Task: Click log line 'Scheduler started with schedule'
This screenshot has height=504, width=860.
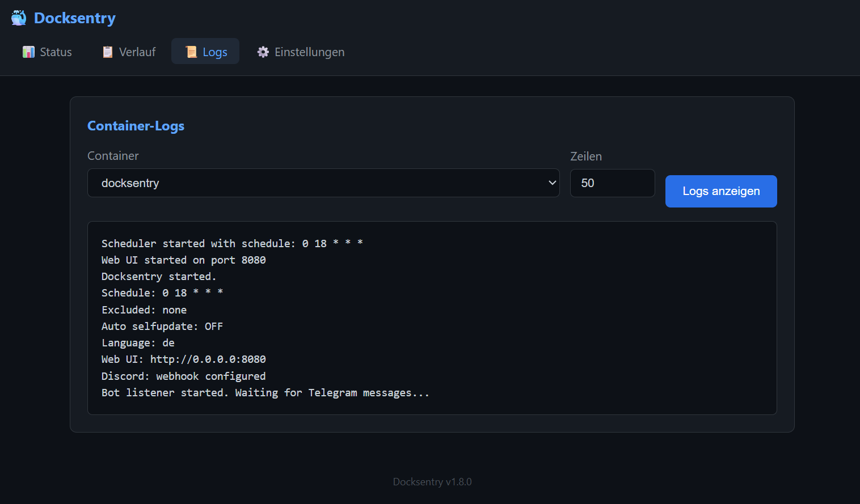Action: 232,243
